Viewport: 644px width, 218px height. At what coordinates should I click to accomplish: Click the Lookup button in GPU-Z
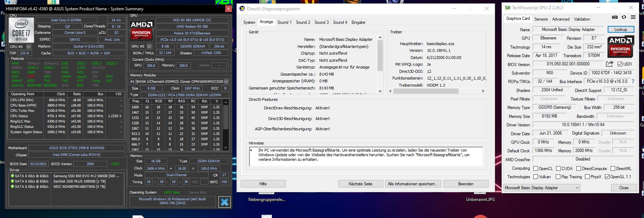pyautogui.click(x=621, y=29)
